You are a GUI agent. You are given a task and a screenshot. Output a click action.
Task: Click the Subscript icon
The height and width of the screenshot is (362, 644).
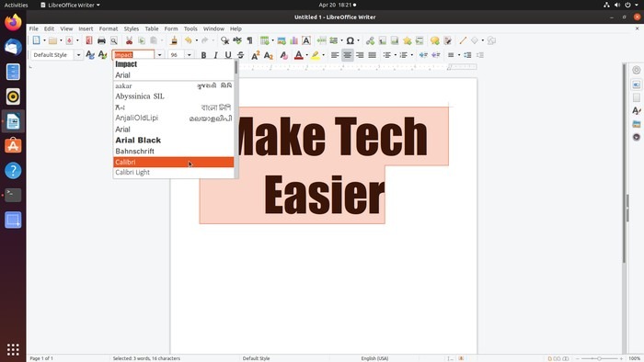point(269,55)
